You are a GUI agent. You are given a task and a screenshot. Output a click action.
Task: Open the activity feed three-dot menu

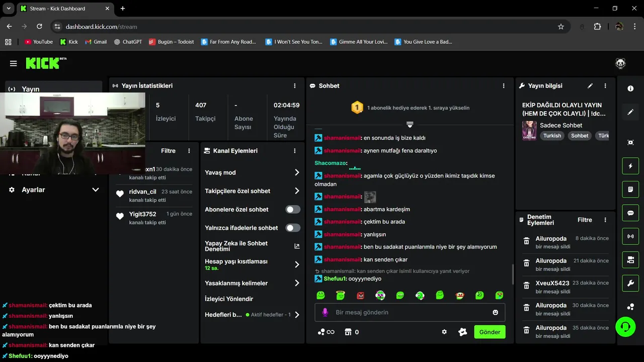[x=189, y=151]
